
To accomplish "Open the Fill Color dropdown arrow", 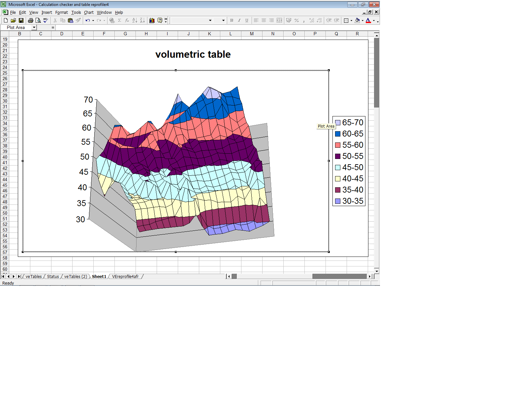I will 362,20.
